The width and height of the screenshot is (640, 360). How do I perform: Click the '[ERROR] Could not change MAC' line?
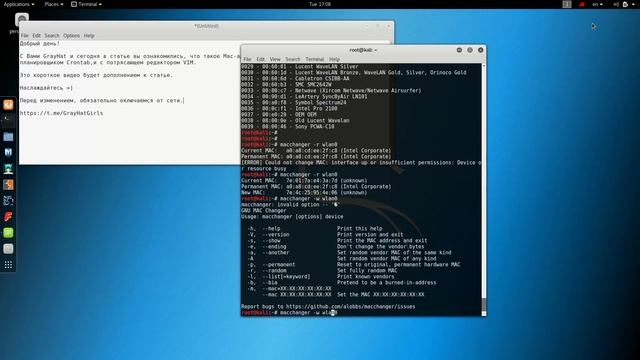click(361, 162)
